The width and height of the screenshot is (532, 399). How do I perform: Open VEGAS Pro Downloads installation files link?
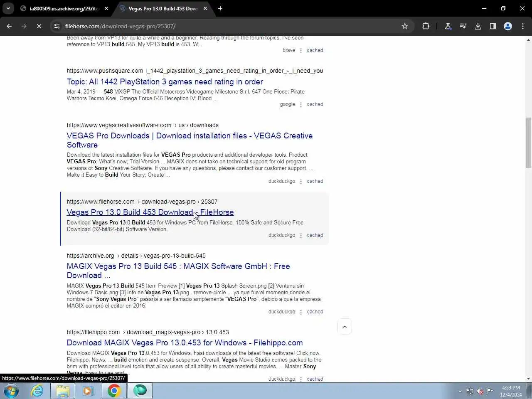coord(190,140)
